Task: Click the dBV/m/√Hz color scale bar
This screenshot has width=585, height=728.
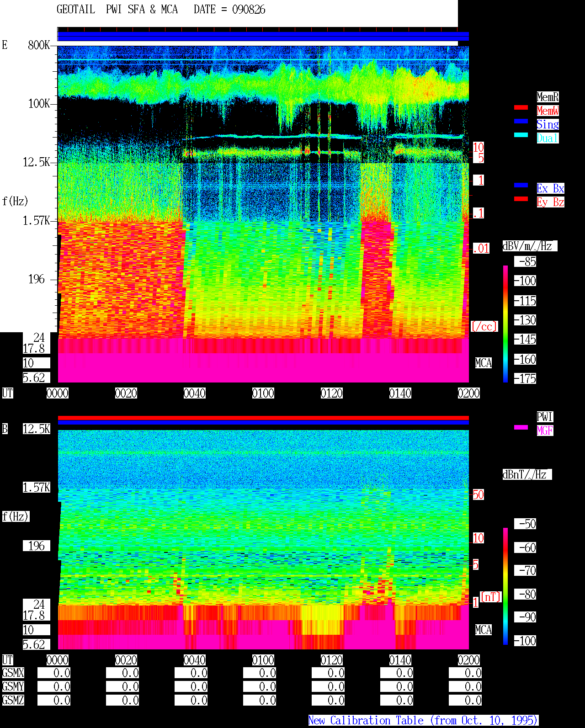Action: 505,324
